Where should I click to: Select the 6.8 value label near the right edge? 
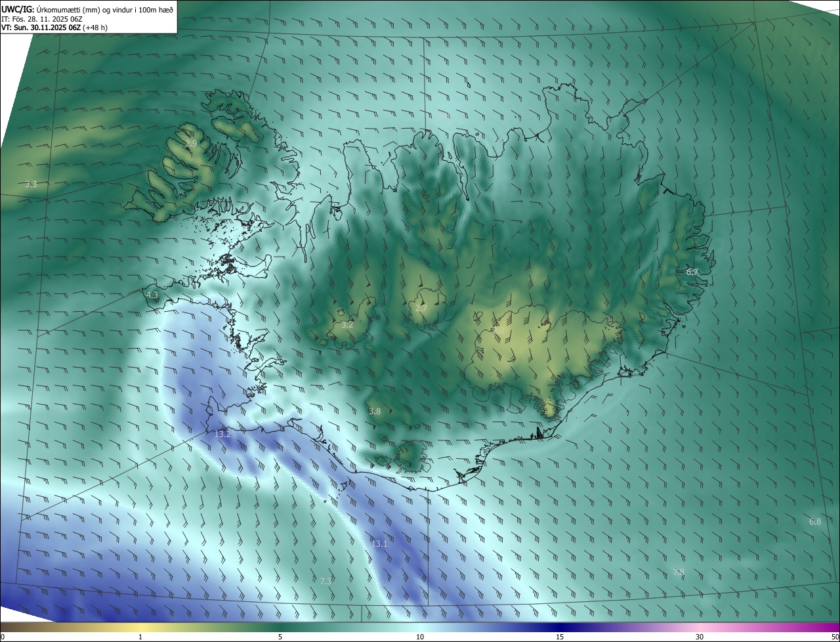[x=815, y=521]
